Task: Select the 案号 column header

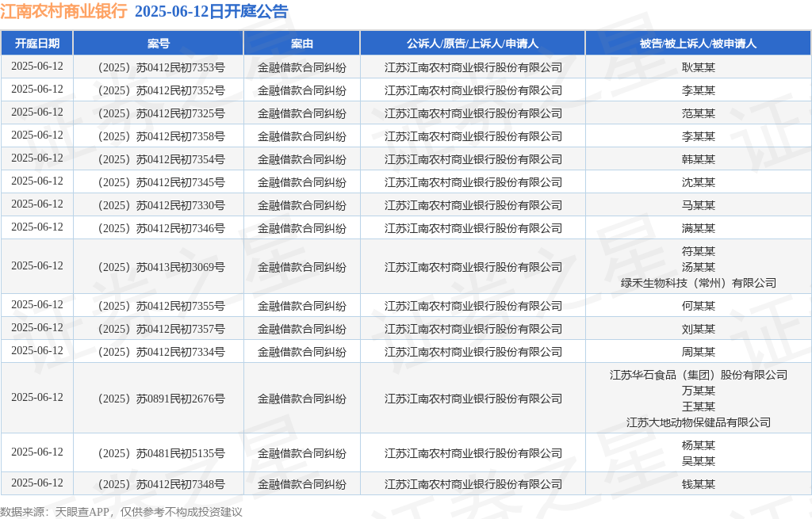Action: 158,44
